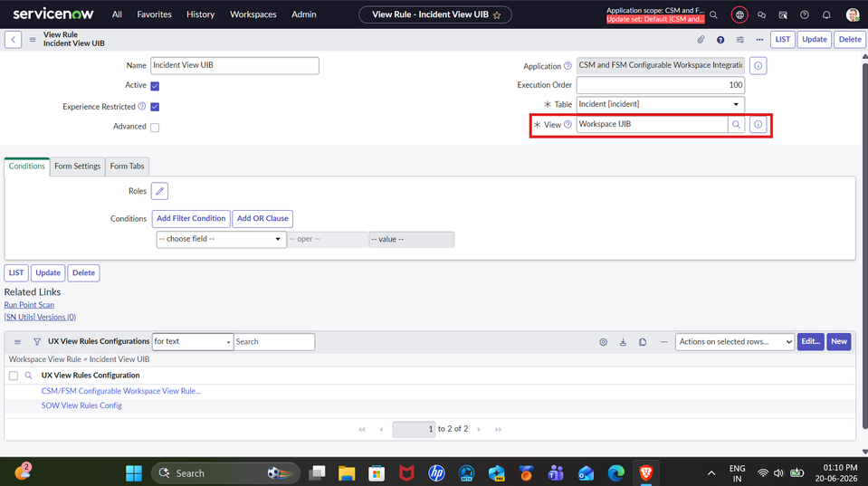868x486 pixels.
Task: Click LIST button in header
Action: [782, 39]
